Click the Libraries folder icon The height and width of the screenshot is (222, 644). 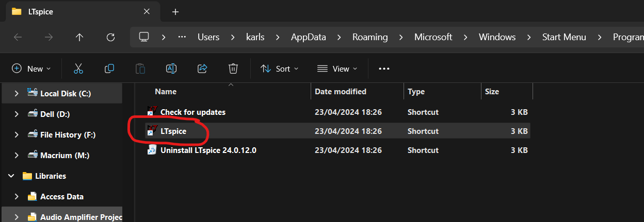point(27,176)
